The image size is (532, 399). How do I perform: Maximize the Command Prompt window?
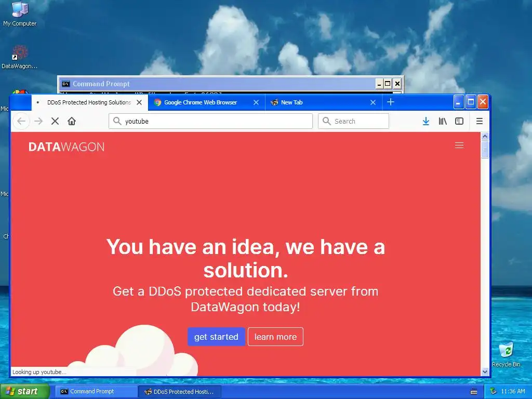coord(388,84)
